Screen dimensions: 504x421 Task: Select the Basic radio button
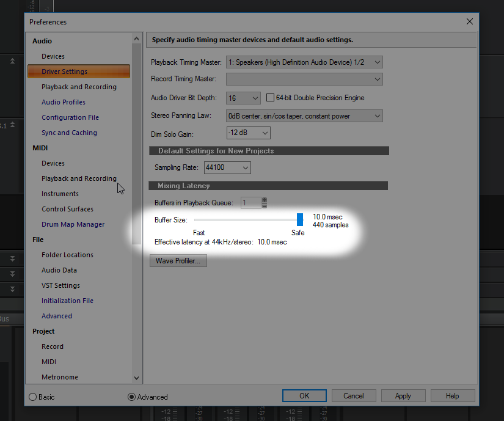[x=33, y=397]
